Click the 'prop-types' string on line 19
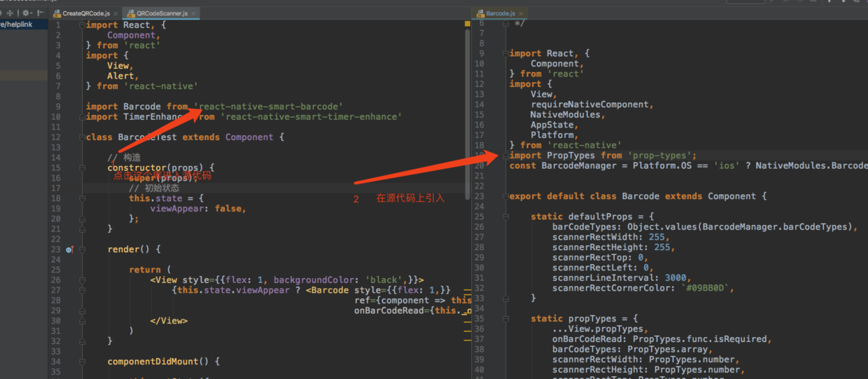The height and width of the screenshot is (379, 868). tap(659, 156)
